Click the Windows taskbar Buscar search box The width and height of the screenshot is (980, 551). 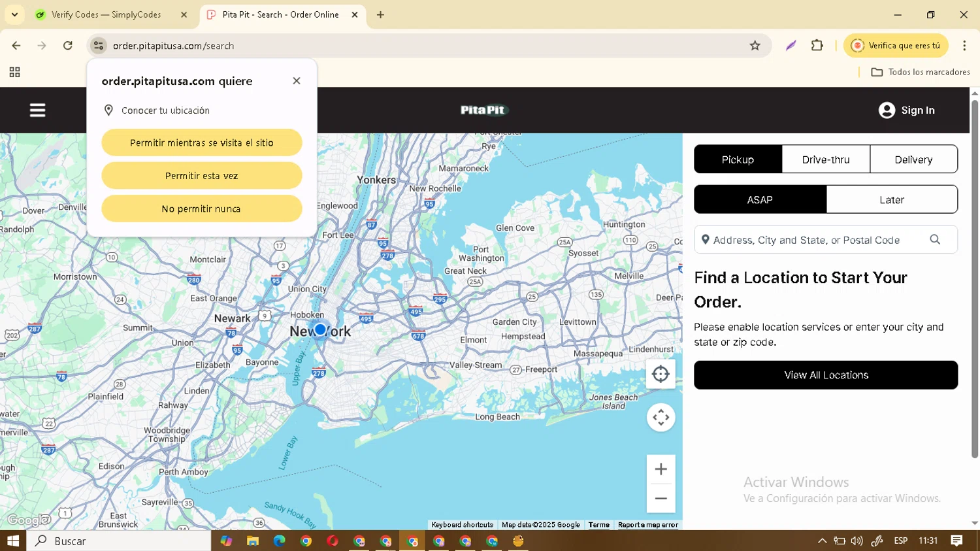(x=119, y=541)
